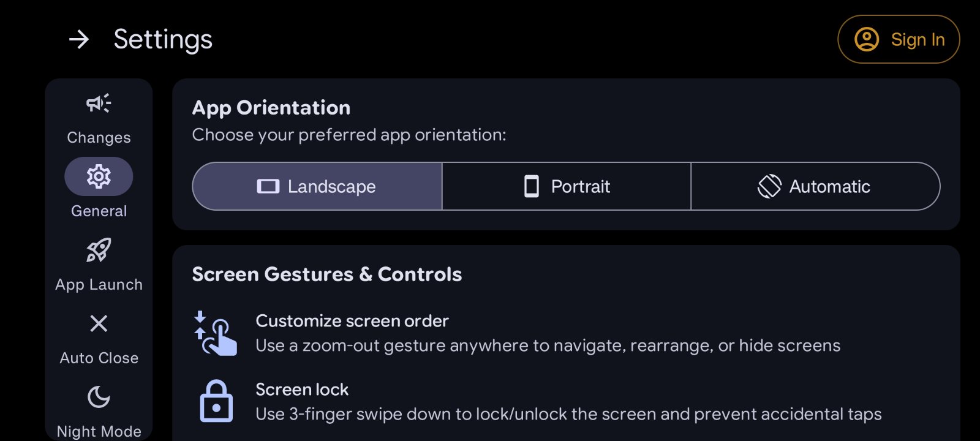Select Automatic orientation option
The image size is (980, 441).
click(x=815, y=186)
